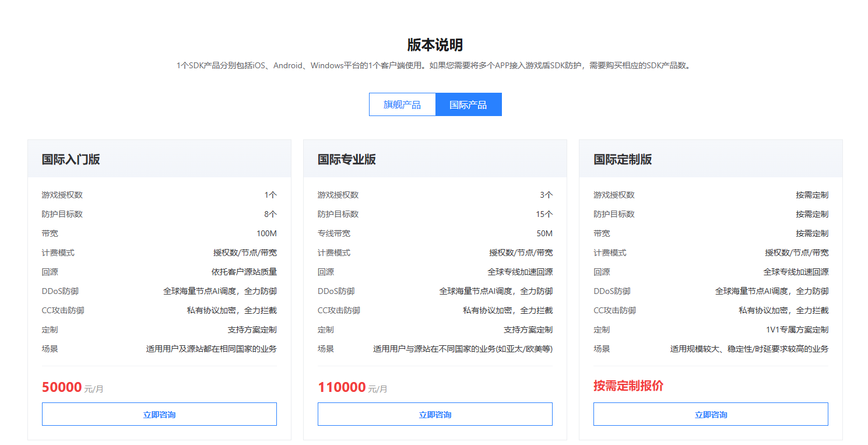The height and width of the screenshot is (445, 868).
Task: Select the 110000 元/月 price text
Action: pyautogui.click(x=352, y=387)
